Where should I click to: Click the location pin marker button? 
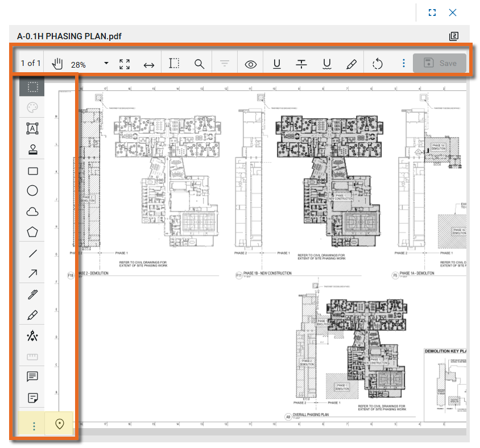60,424
